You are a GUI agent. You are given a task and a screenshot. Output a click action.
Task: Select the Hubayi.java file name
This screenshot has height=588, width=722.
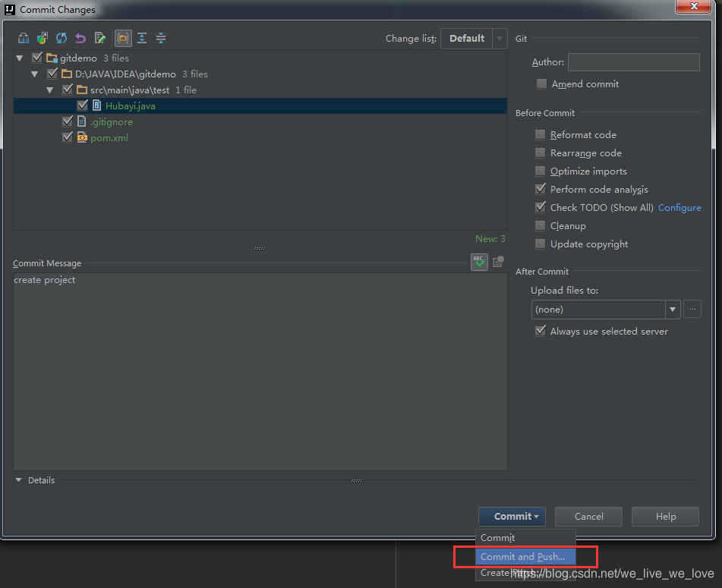pos(131,105)
